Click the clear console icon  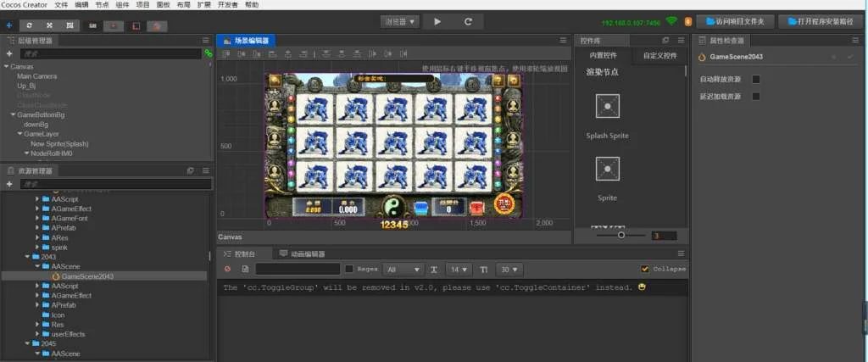click(x=227, y=270)
